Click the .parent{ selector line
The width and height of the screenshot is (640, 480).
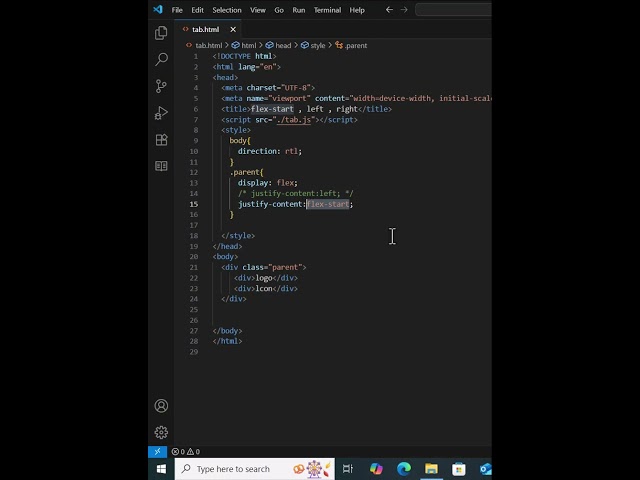pyautogui.click(x=247, y=172)
